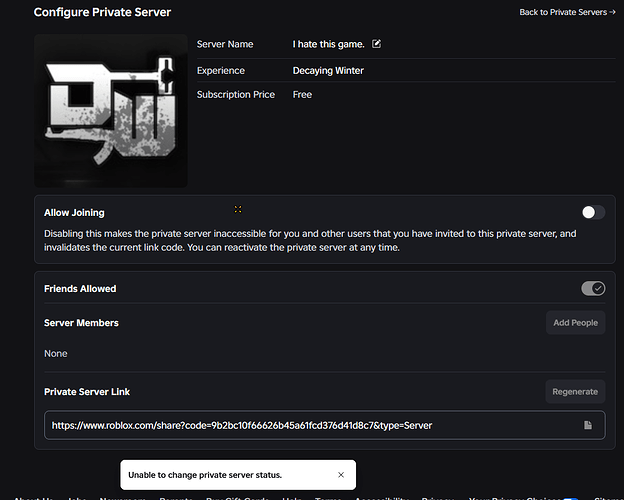Screen dimensions: 624x500
Task: Open the Decaying Winter game thumbnail
Action: pyautogui.click(x=111, y=111)
